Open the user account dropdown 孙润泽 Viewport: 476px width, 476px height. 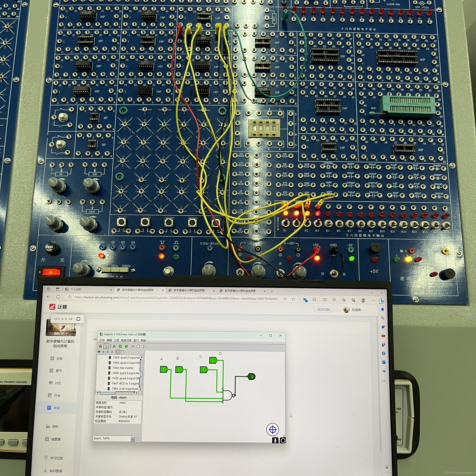[x=356, y=310]
